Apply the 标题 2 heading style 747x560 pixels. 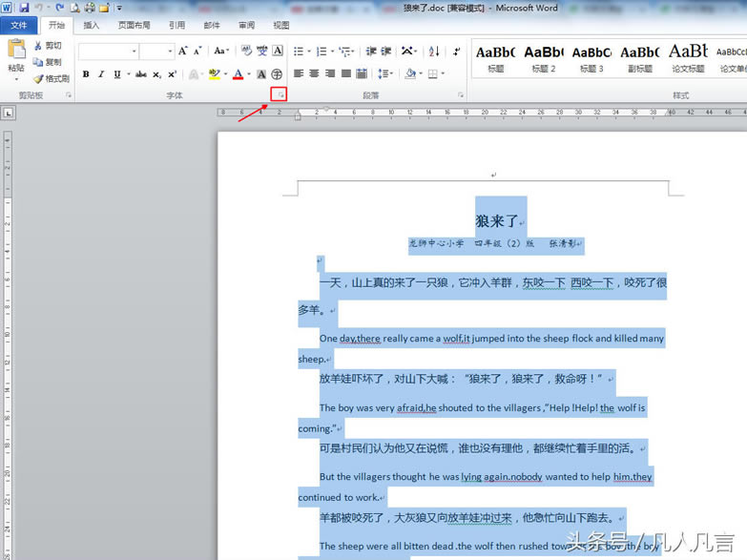coord(544,57)
